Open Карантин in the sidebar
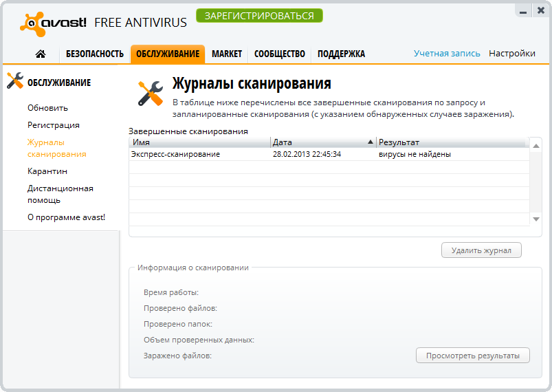This screenshot has height=392, width=552. [x=47, y=171]
